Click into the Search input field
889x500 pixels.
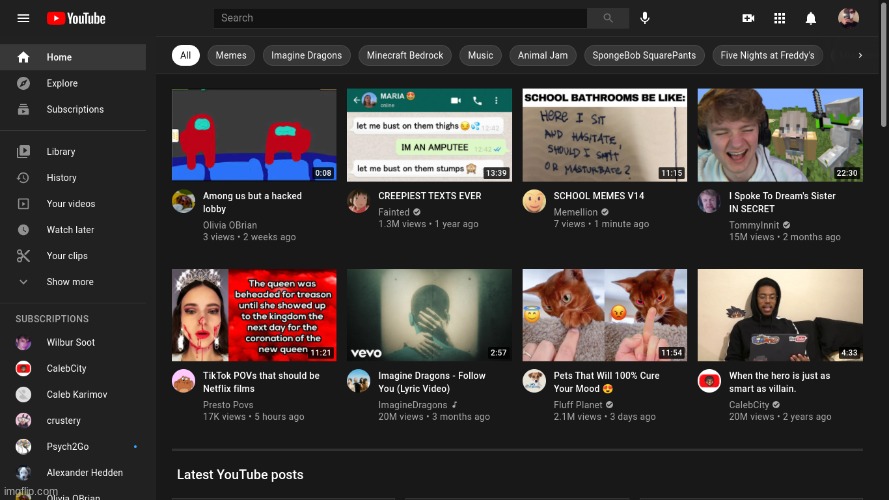[x=400, y=18]
